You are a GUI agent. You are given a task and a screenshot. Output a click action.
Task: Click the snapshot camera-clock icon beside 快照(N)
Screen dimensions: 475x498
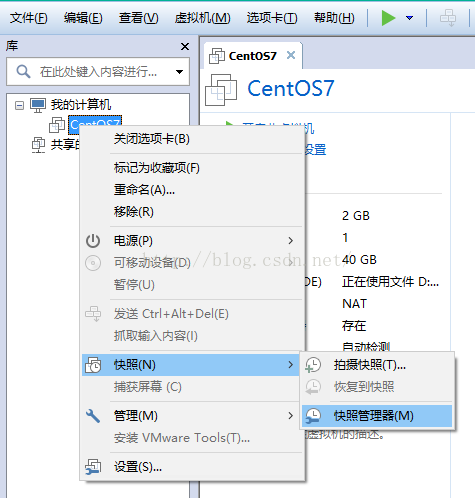tap(93, 365)
